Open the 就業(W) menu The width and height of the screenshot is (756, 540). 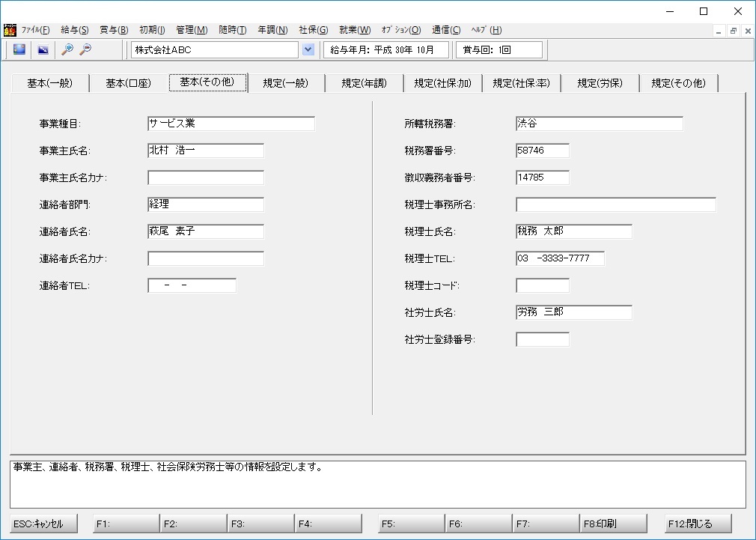[x=355, y=30]
